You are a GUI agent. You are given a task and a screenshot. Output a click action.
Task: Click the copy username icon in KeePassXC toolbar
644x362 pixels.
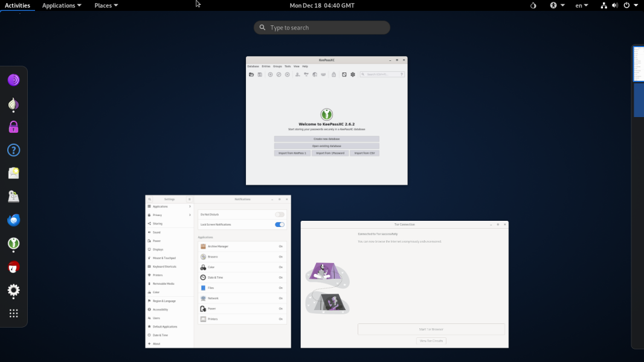tap(298, 75)
